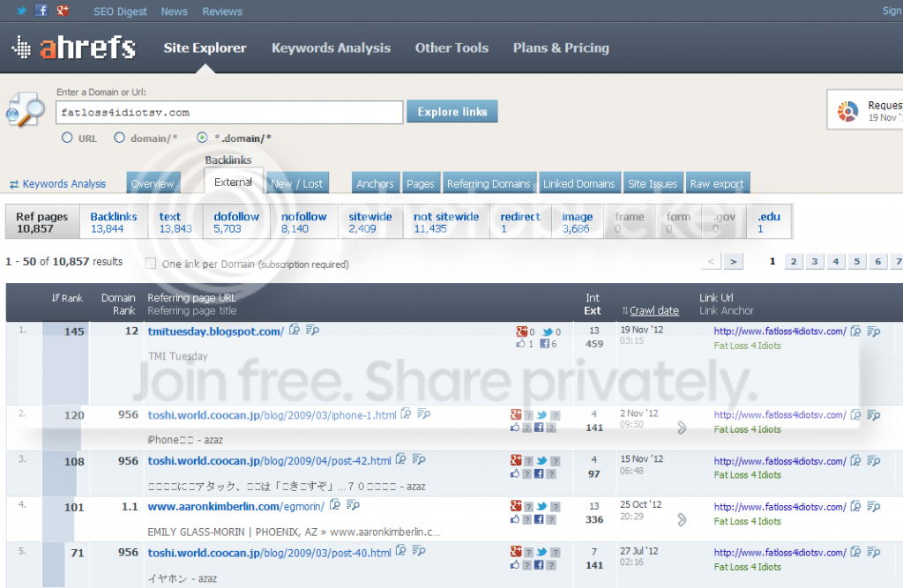
Task: Sort the table by the Rank column header
Action: pos(67,298)
